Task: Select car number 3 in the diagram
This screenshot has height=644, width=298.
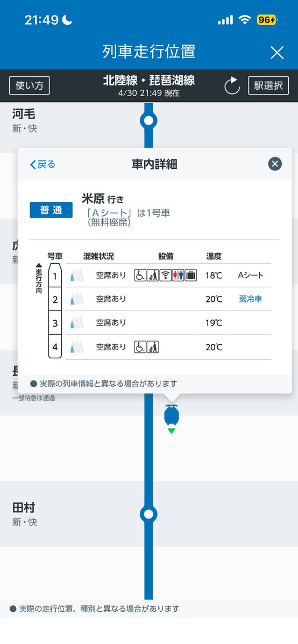Action: [x=55, y=323]
